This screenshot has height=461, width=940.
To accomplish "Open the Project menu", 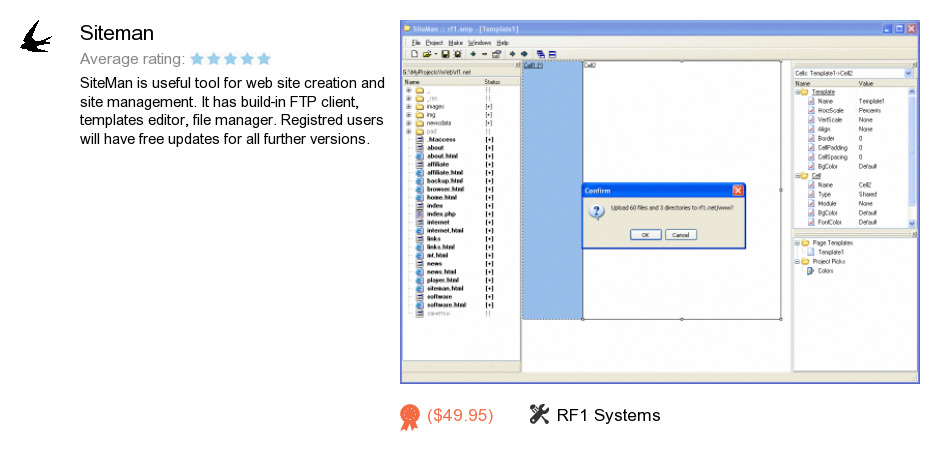I will (x=435, y=43).
